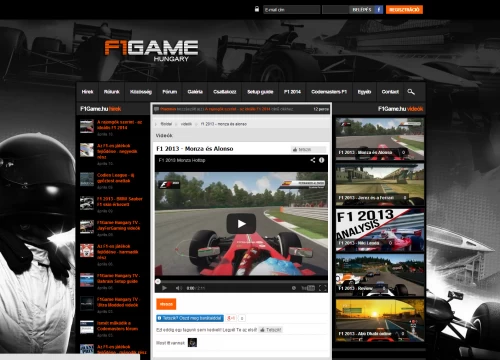Viewport: 500px width, 360px height.
Task: Start the video with the center play button
Action: click(x=241, y=224)
